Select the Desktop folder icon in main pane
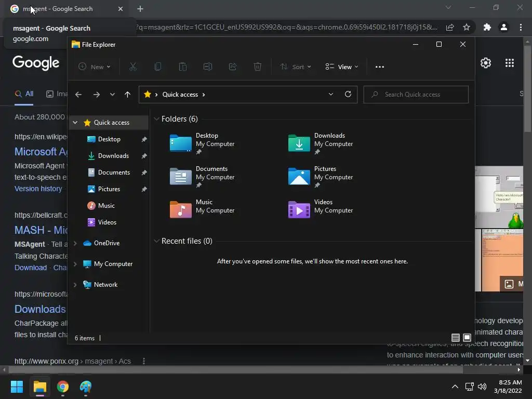Image resolution: width=532 pixels, height=399 pixels. click(180, 143)
